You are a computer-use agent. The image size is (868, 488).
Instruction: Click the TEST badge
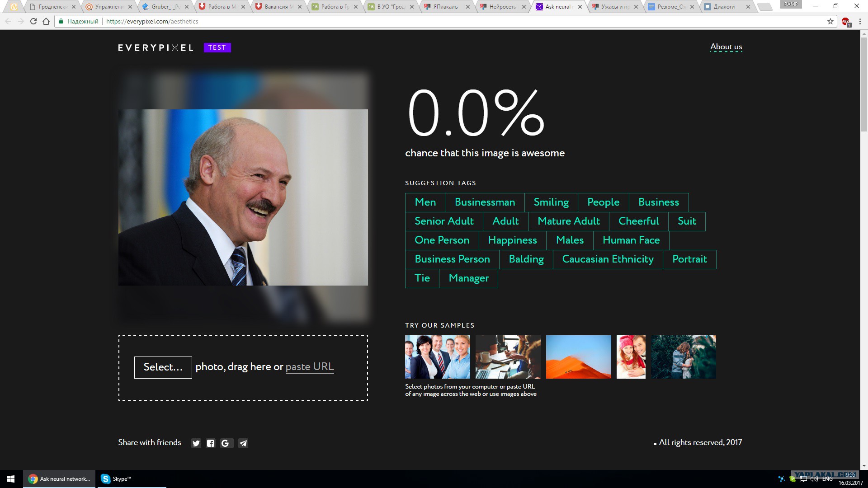[217, 47]
